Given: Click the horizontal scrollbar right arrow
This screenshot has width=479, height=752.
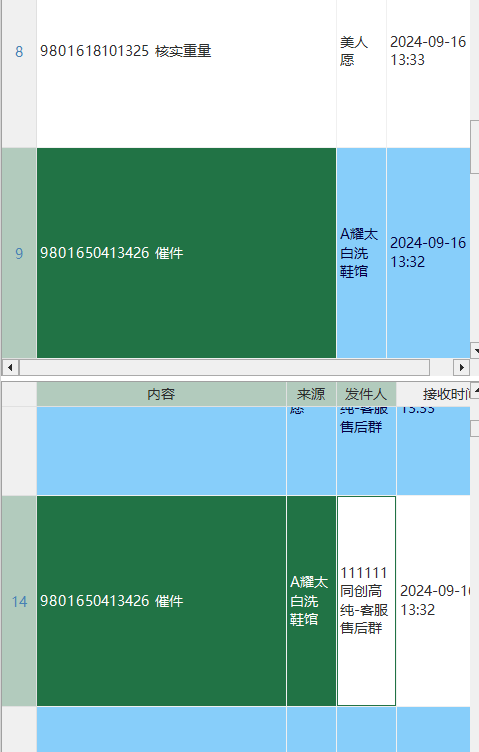Looking at the screenshot, I should tap(461, 367).
